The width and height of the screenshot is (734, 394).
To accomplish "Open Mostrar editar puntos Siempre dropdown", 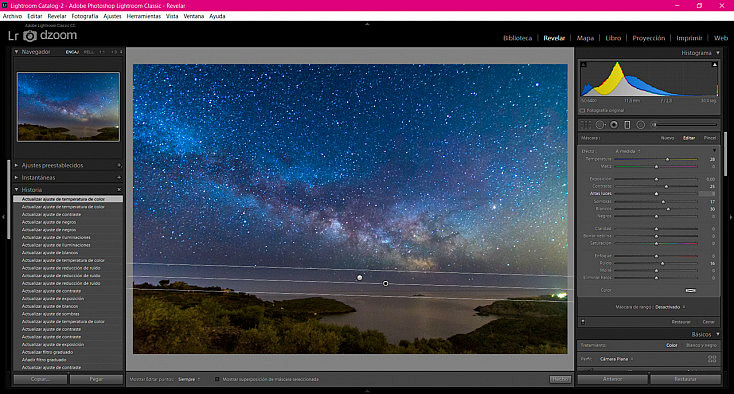I will (x=189, y=379).
